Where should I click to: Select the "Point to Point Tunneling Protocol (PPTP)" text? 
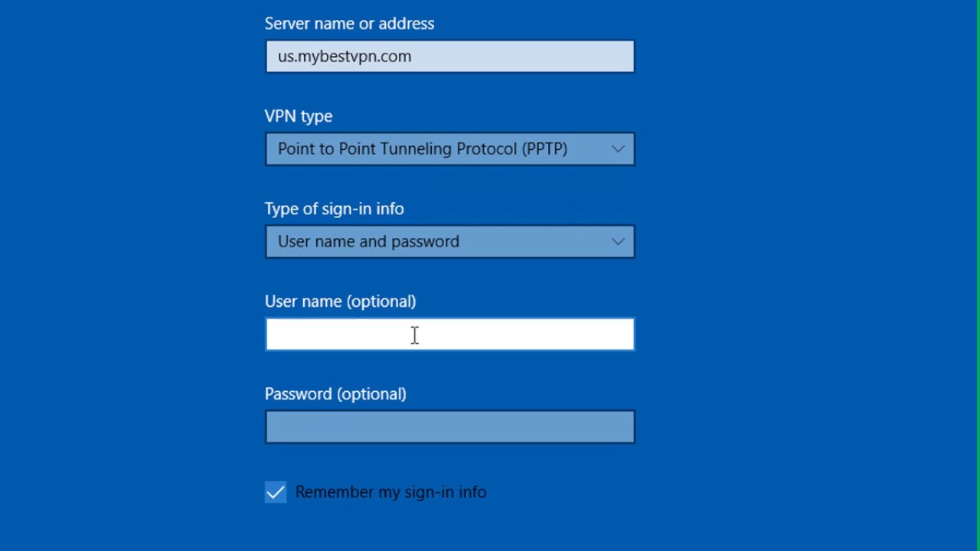422,149
